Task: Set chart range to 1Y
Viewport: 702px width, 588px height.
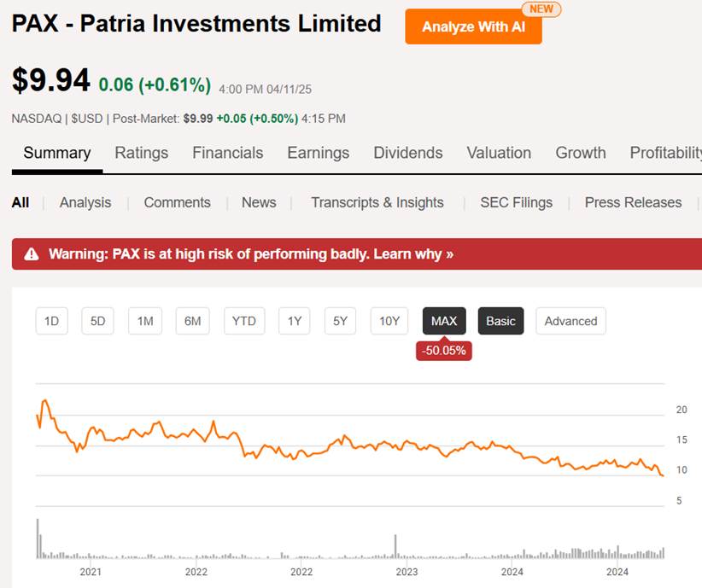Action: click(294, 321)
